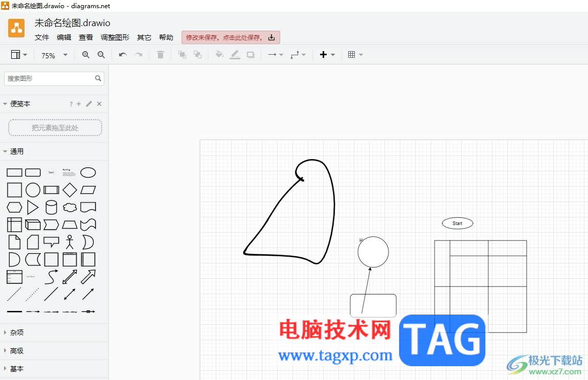Click the zoom in magnifier icon
Viewport: 588px width, 380px height.
click(x=86, y=55)
